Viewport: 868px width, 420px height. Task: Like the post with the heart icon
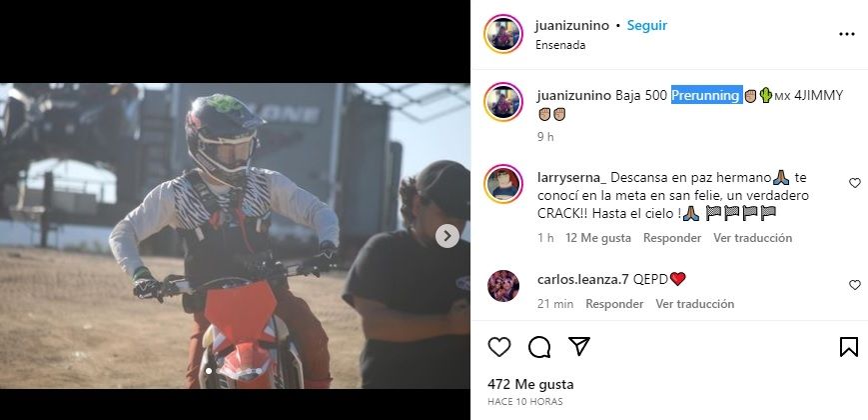498,347
